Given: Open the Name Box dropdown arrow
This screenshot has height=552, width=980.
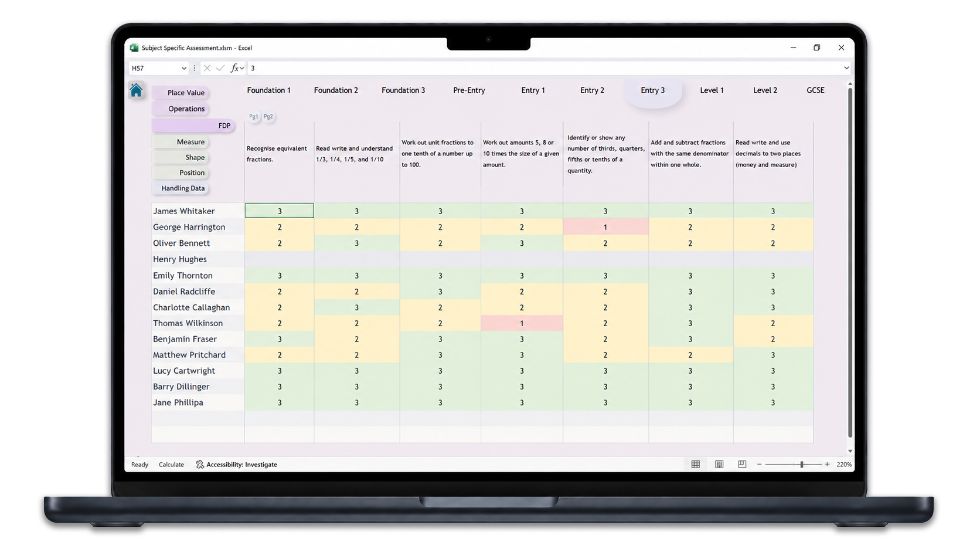Looking at the screenshot, I should [183, 68].
